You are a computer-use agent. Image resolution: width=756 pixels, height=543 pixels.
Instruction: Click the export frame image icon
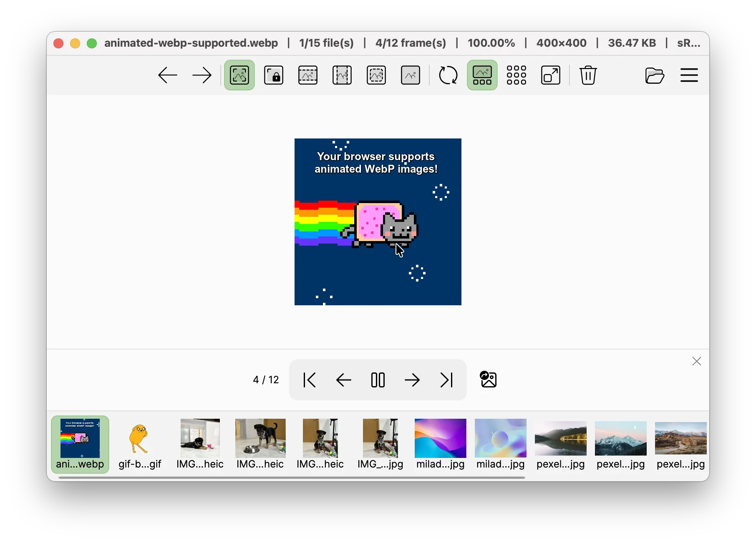488,380
